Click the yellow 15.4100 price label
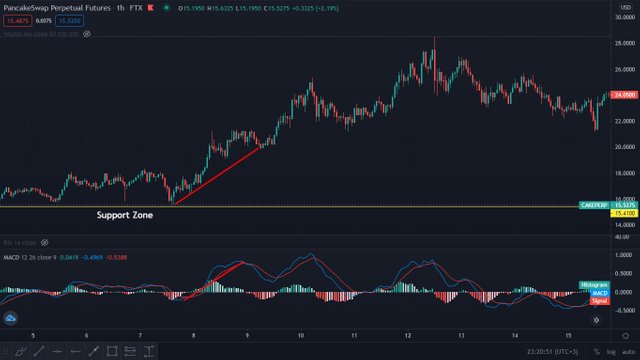This screenshot has width=640, height=360. pyautogui.click(x=624, y=213)
